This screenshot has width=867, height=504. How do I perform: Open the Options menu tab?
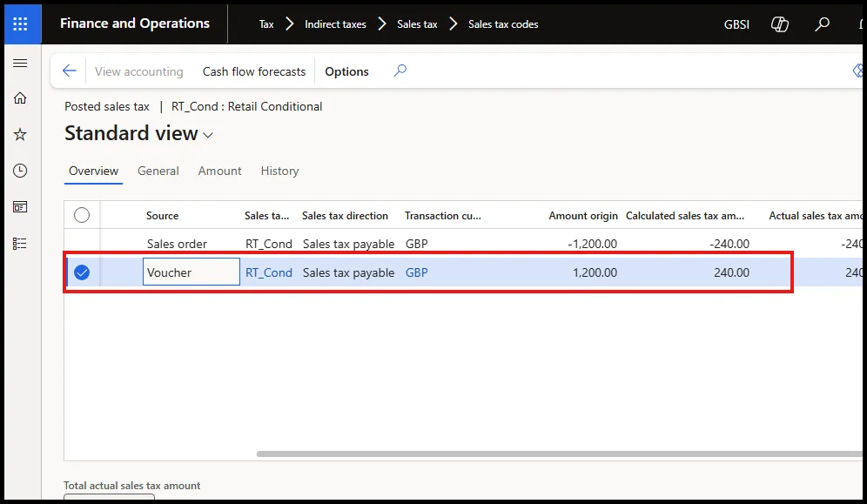point(346,71)
